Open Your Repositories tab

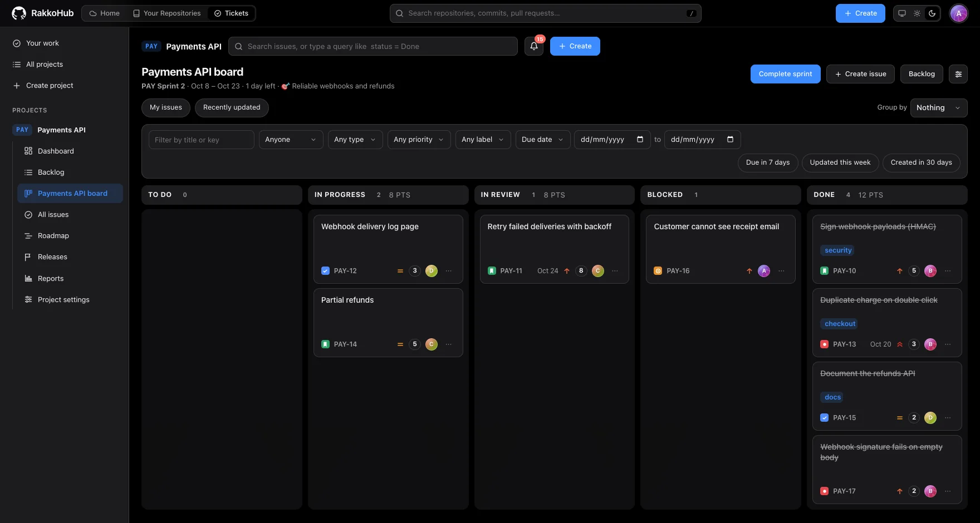point(167,13)
